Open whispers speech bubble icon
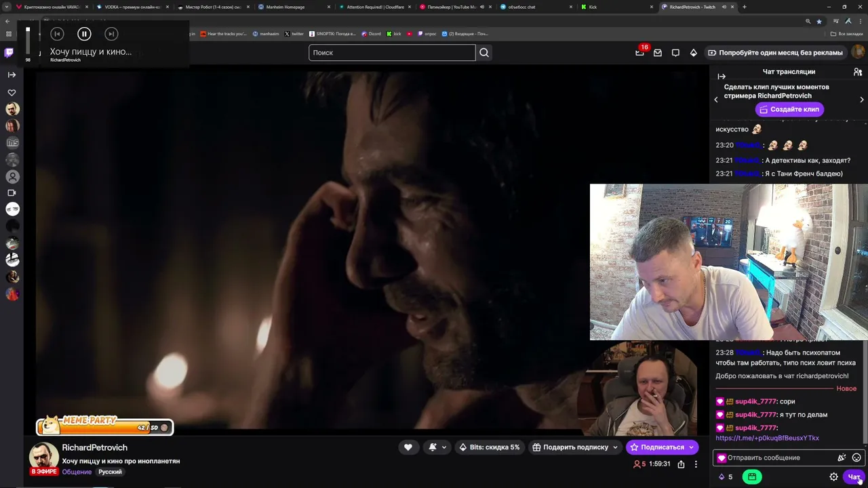 pyautogui.click(x=675, y=52)
